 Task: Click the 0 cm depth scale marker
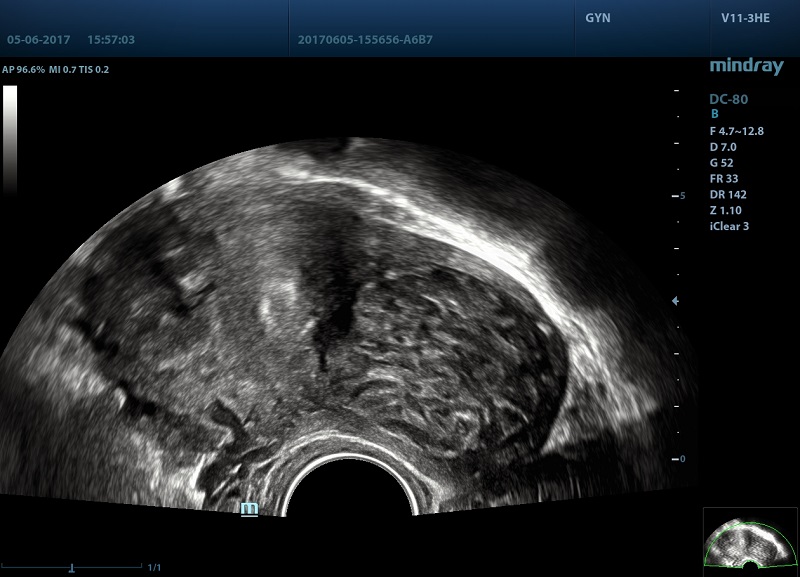(679, 459)
